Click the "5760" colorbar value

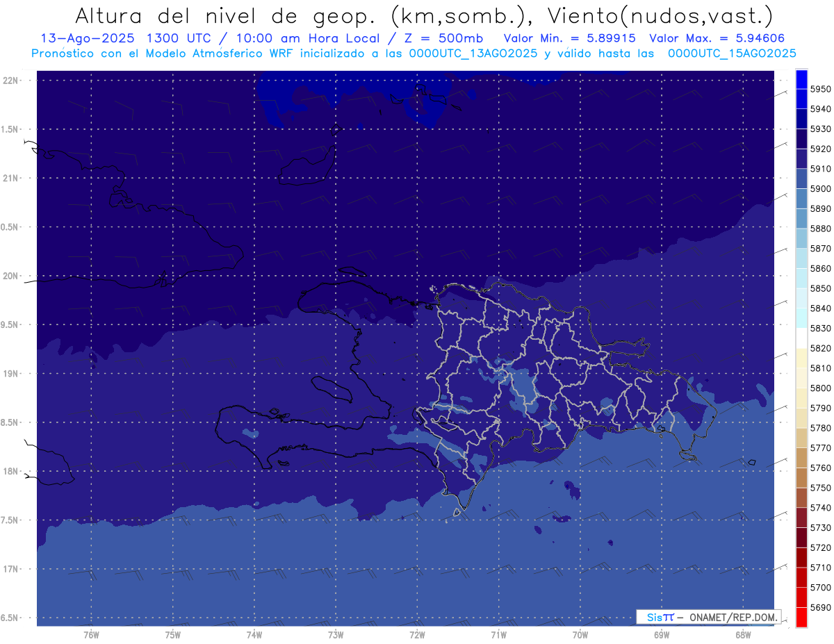tap(821, 468)
